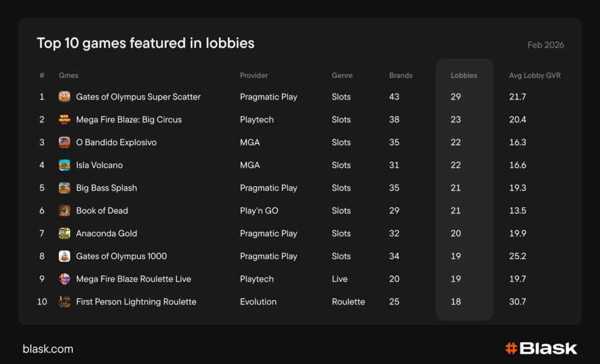Click the Gates of Olympus Super Scatter icon
600x364 pixels.
[x=64, y=97]
